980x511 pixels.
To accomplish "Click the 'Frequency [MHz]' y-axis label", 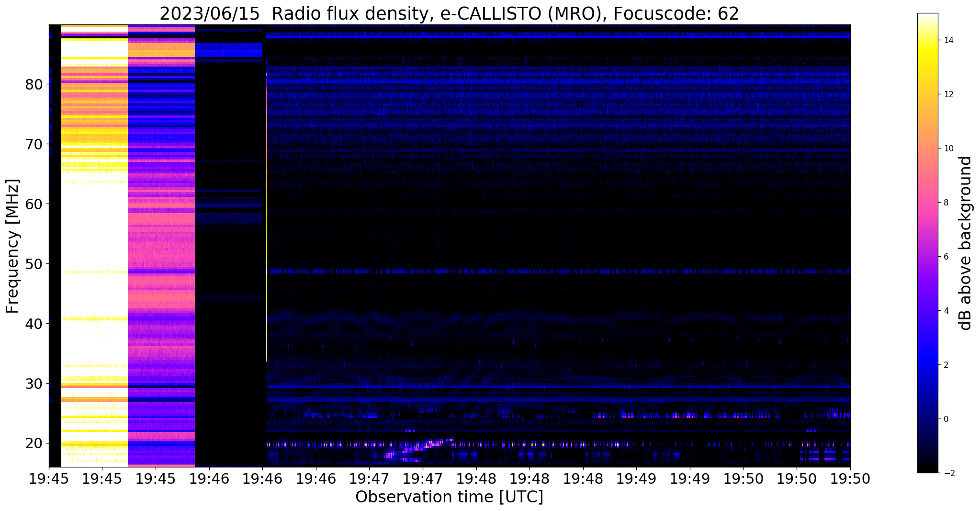I will [13, 246].
